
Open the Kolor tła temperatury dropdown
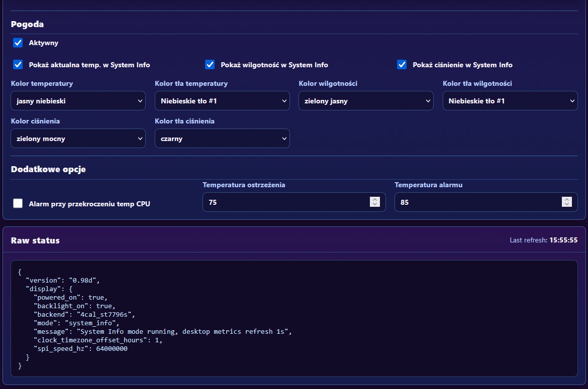tap(222, 101)
